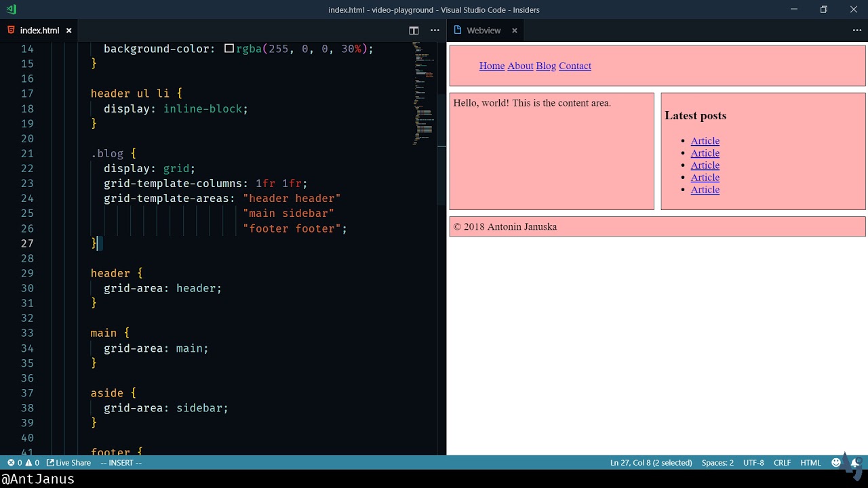Change end-of-line sequence via CRLF

coord(782,463)
